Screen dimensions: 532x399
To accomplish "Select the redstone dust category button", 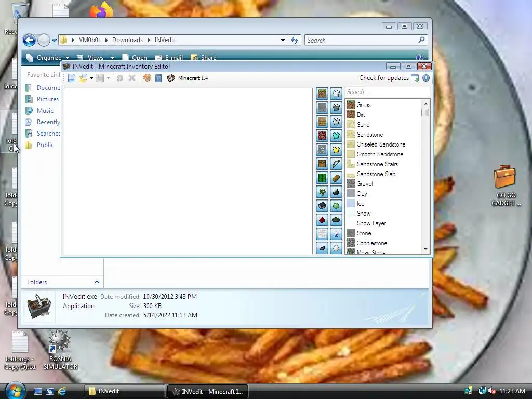I will pos(322,220).
